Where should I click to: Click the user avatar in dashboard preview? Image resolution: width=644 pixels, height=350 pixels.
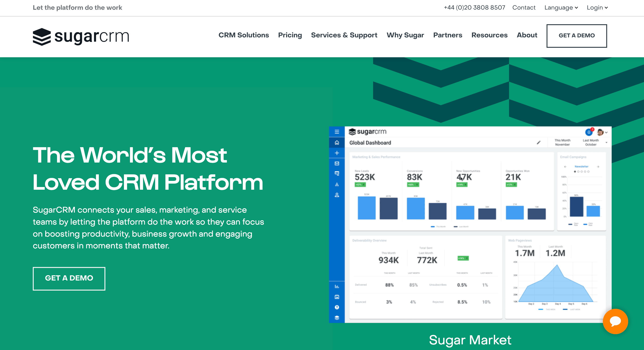coord(600,132)
